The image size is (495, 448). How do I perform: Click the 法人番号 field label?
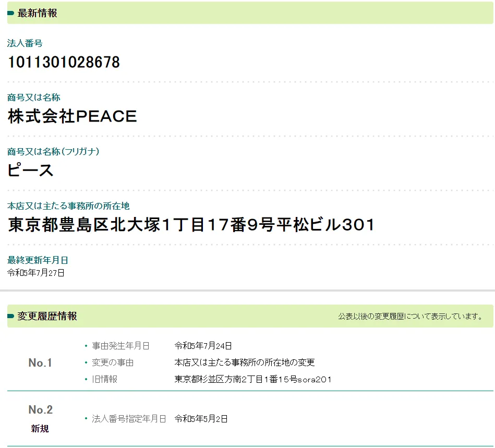[x=25, y=43]
